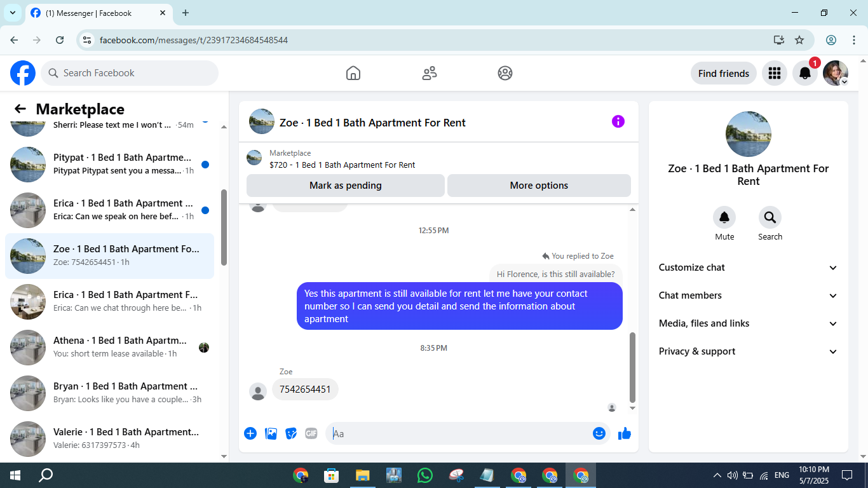The image size is (868, 488).
Task: Open the emoji picker in message box
Action: click(599, 433)
